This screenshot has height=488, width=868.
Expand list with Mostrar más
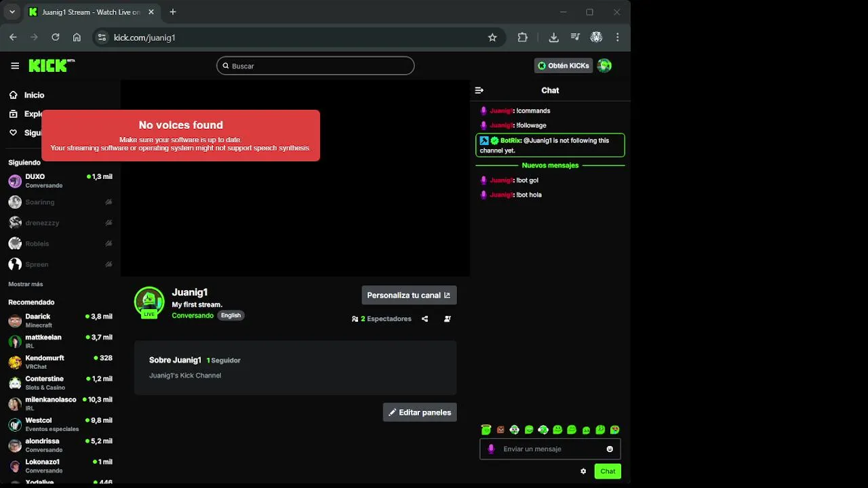26,284
